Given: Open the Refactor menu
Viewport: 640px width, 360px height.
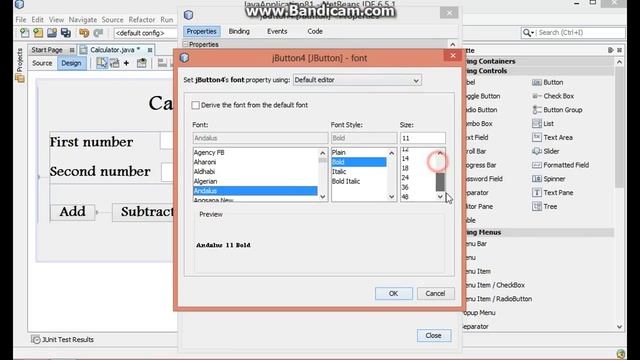Looking at the screenshot, I should click(142, 20).
